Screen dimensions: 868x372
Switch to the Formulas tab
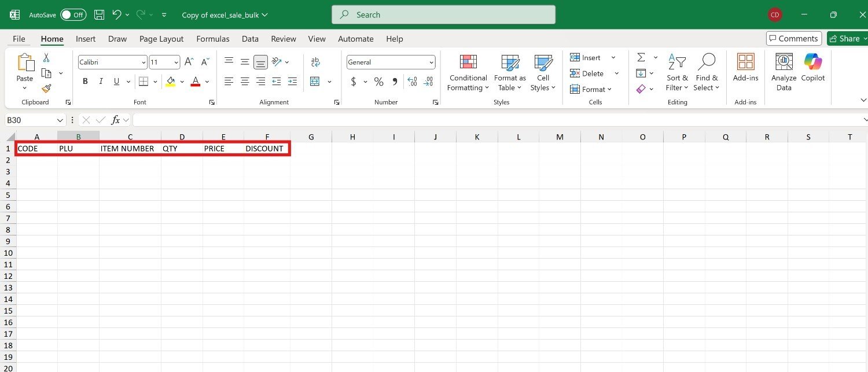212,39
